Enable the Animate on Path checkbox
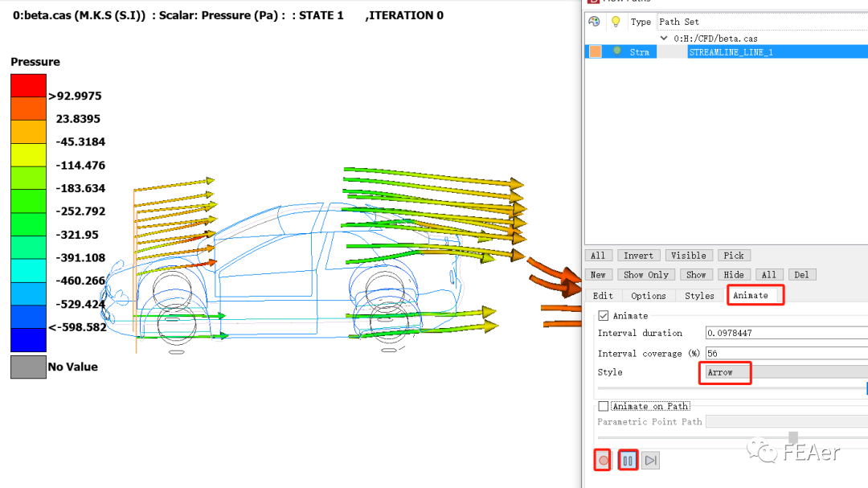This screenshot has width=868, height=488. (604, 406)
